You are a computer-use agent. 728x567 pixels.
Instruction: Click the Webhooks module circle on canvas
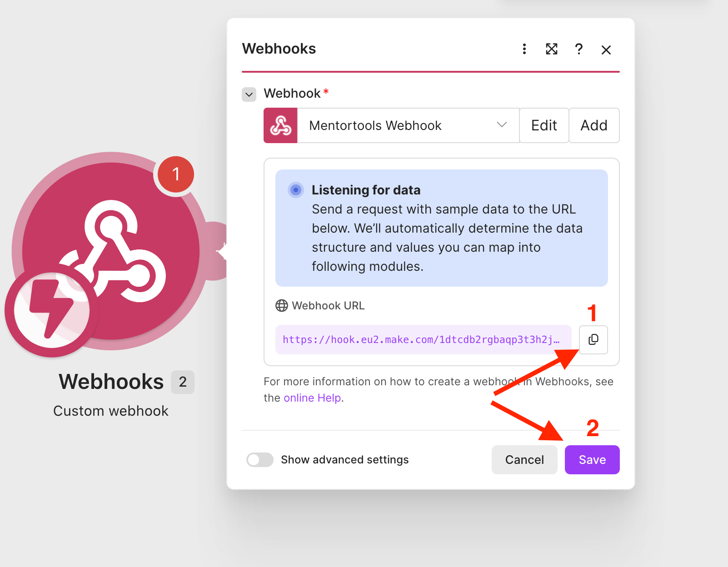pos(111,251)
